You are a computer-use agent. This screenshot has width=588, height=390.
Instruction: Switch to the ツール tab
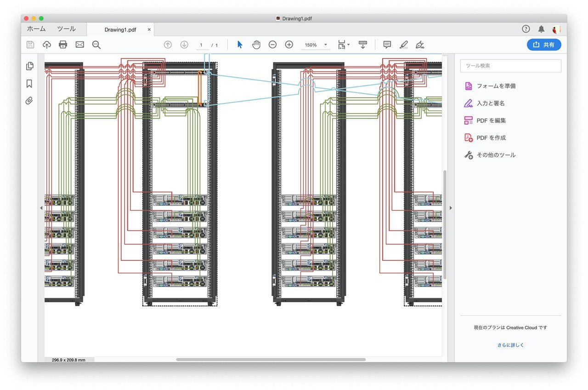[x=66, y=29]
